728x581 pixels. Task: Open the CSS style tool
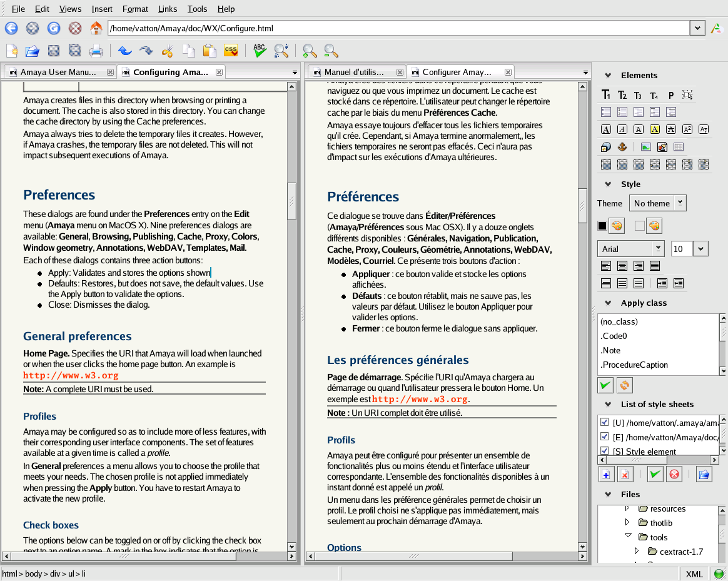tap(231, 51)
